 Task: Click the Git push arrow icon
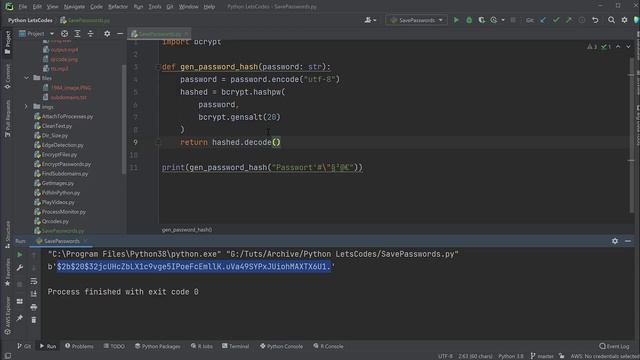pos(569,20)
